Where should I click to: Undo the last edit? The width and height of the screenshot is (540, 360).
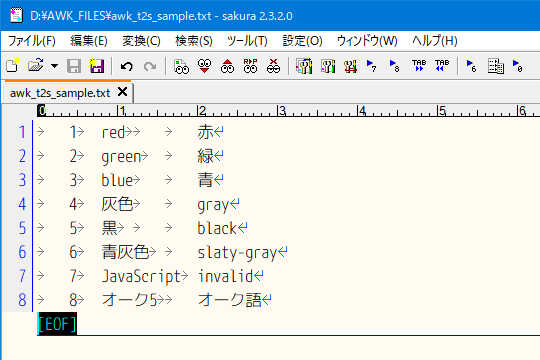coord(127,66)
